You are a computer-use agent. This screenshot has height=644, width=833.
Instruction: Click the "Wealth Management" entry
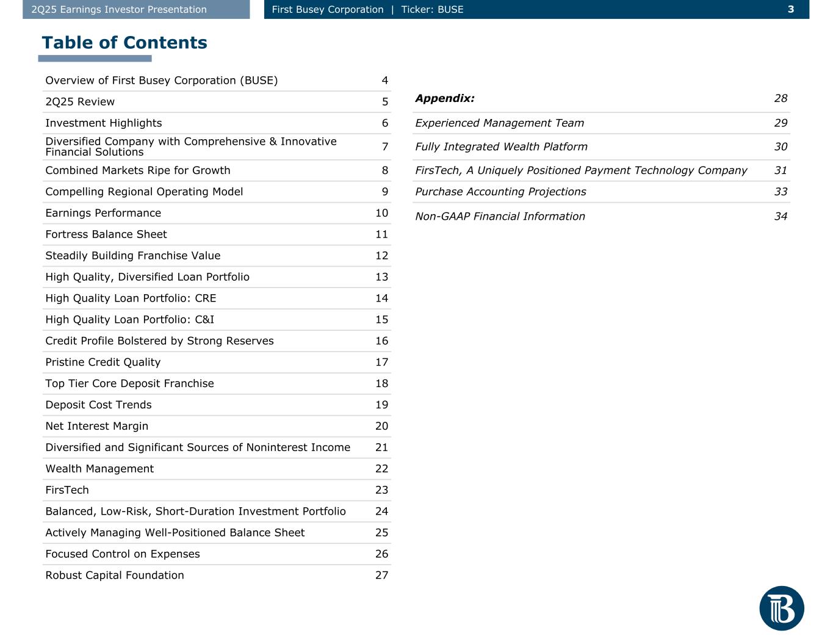point(99,469)
